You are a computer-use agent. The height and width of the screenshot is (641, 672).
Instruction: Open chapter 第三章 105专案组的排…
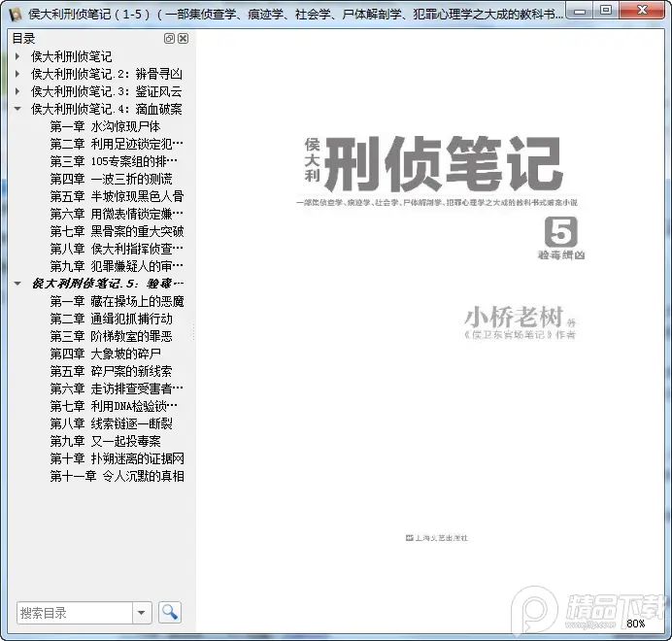tap(114, 161)
